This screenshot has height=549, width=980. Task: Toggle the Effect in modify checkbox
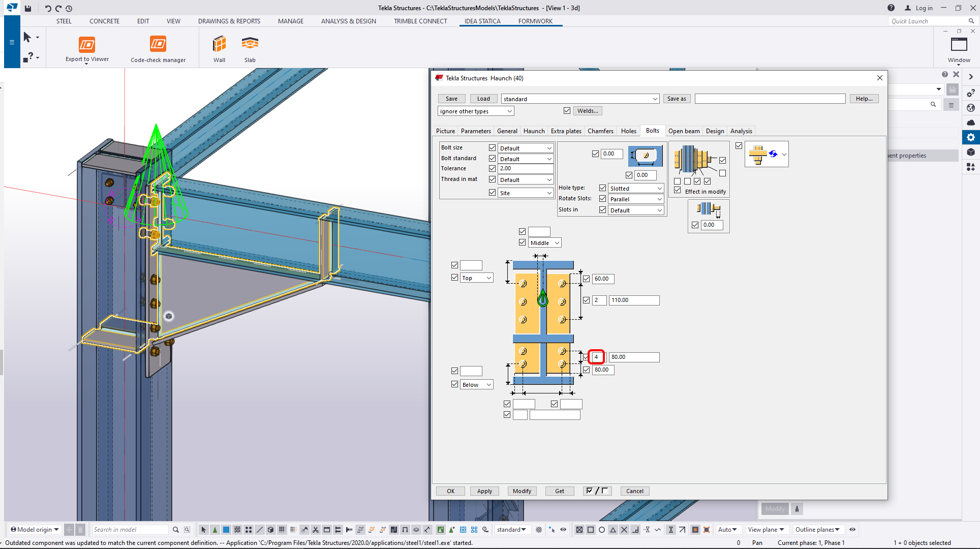click(x=677, y=190)
